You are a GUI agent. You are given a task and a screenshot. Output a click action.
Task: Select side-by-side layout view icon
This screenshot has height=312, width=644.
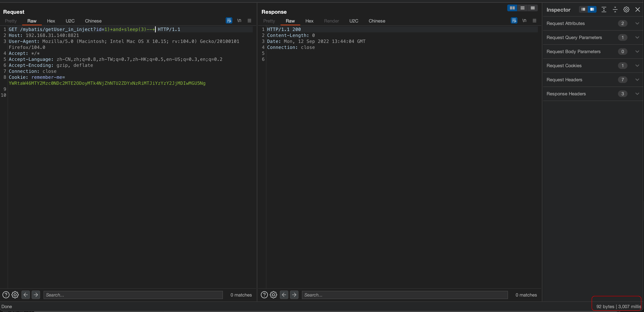coord(512,8)
